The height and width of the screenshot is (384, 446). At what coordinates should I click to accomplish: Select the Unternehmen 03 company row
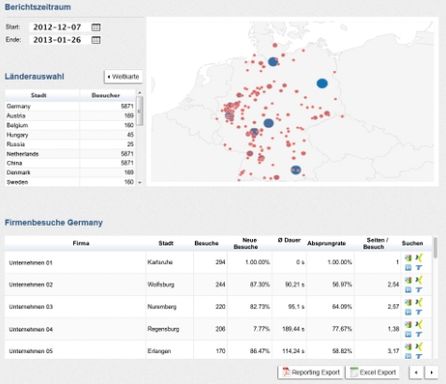tap(218, 307)
